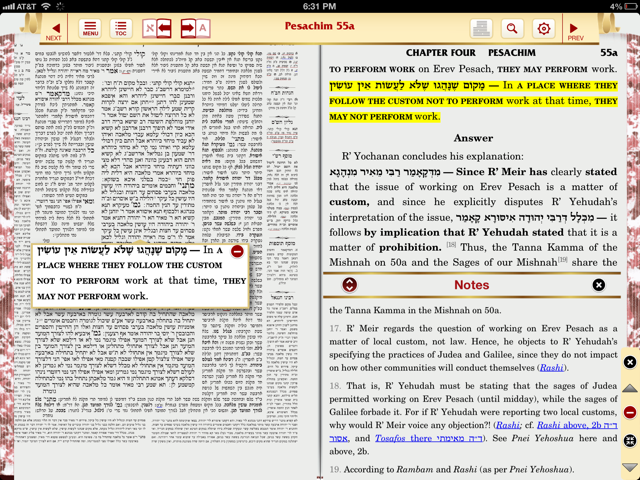Dismiss the translation popup with red minus
Viewport: 640px width, 480px height.
coord(237,251)
